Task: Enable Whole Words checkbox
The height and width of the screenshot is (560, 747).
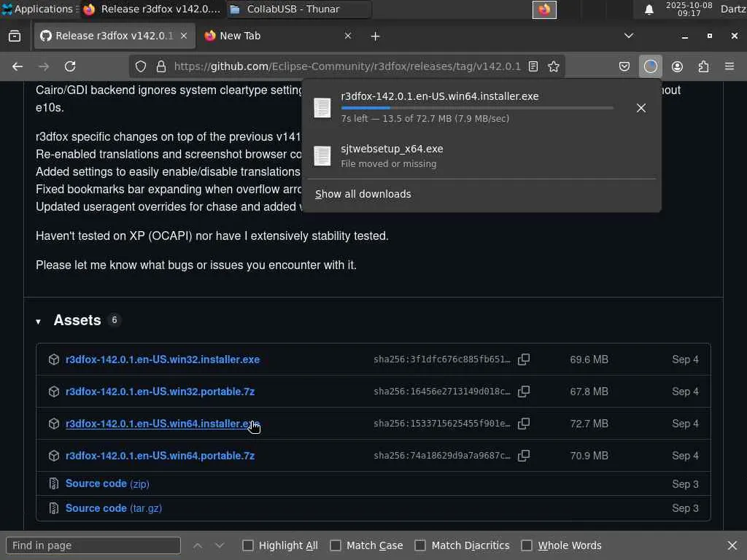Action: 527,545
